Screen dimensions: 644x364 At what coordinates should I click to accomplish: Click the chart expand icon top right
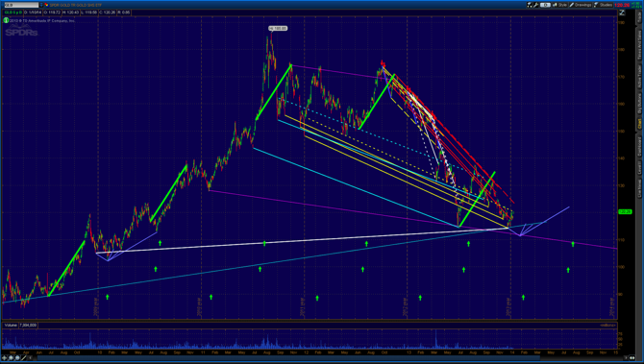pos(622,12)
